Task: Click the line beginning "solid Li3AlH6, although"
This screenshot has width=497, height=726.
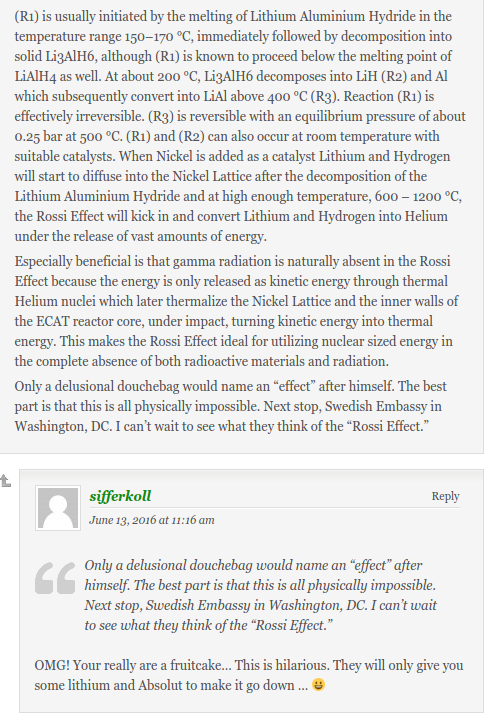Action: pos(233,56)
